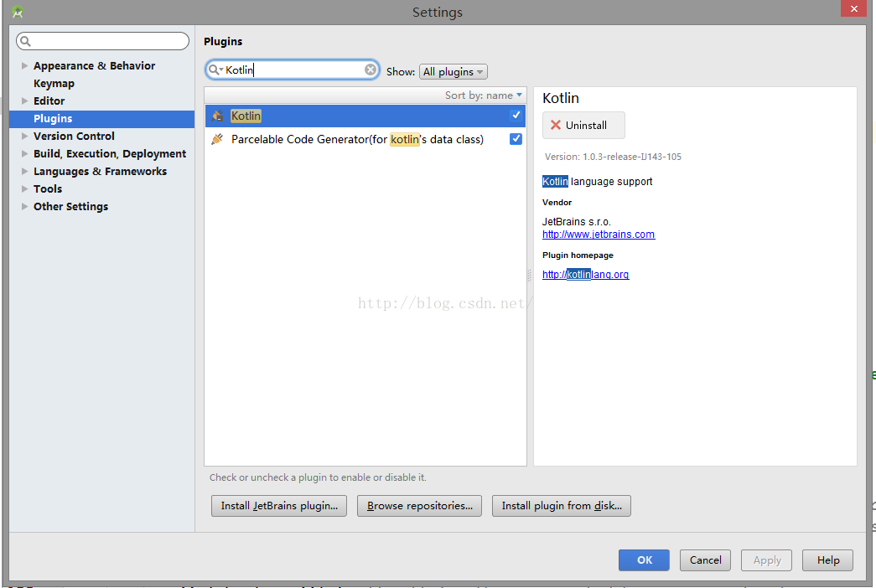Click the plugin version text
The image size is (876, 588).
tap(613, 157)
